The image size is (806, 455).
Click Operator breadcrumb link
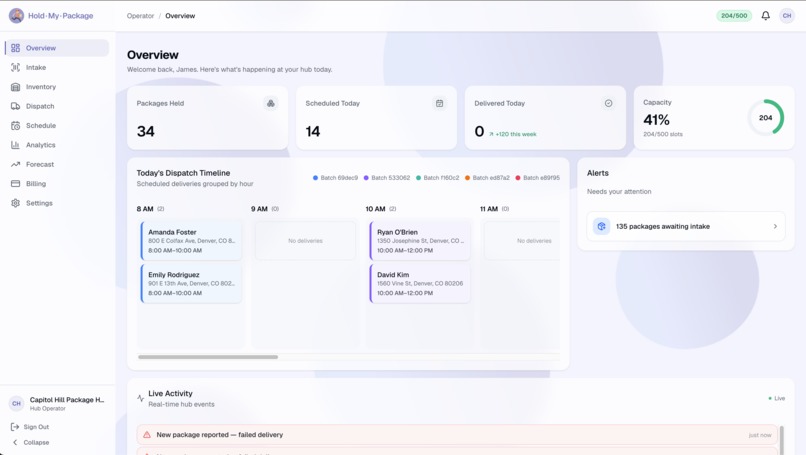[140, 16]
